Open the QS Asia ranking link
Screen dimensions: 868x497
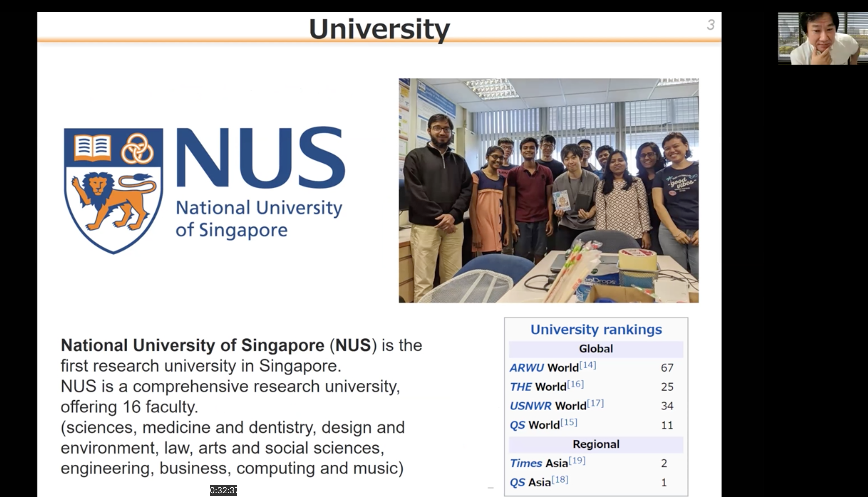coord(517,483)
